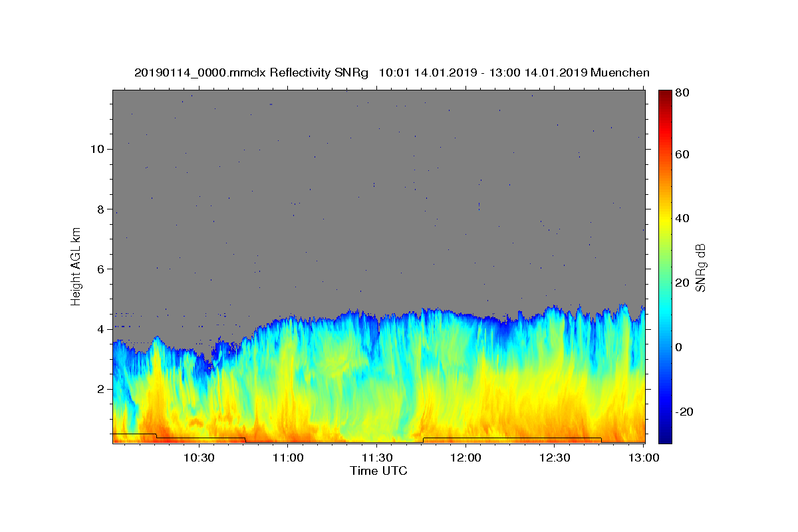Click the height tick label 6
Viewport: 798px width, 532px height.
(100, 269)
